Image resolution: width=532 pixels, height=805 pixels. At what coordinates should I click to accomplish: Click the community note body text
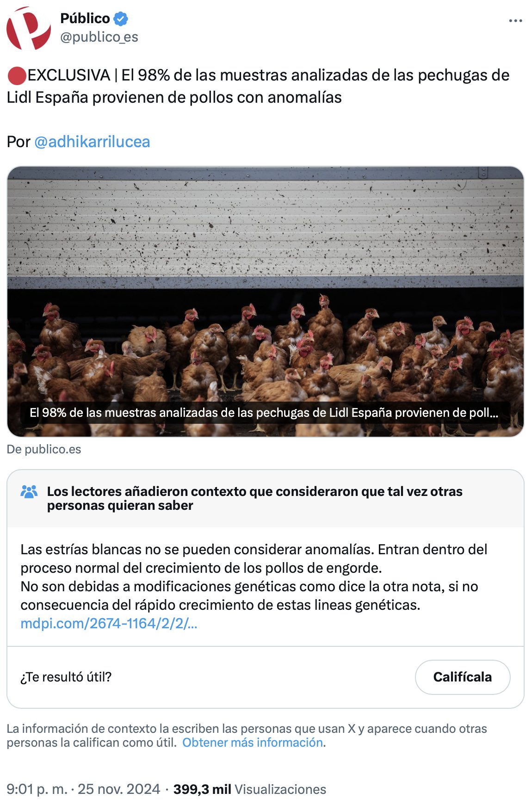[254, 577]
